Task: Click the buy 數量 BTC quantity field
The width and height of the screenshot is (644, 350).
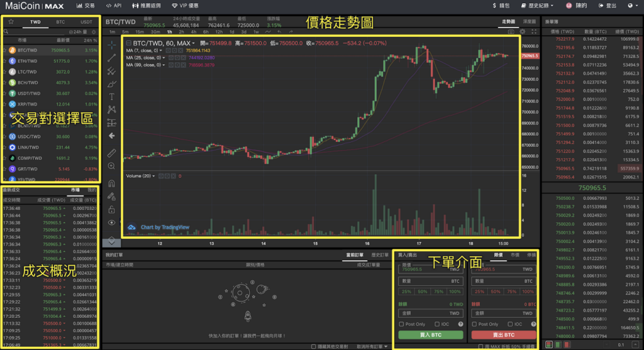Action: [x=430, y=281]
